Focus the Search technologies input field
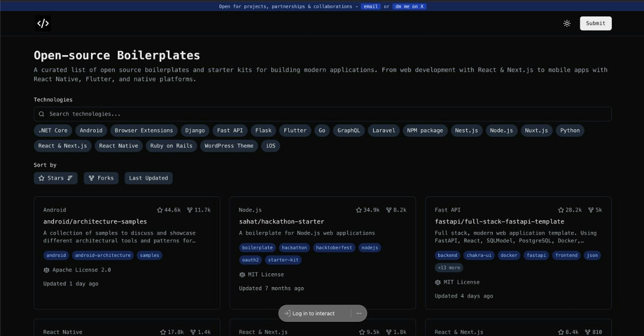The height and width of the screenshot is (336, 644). [323, 114]
